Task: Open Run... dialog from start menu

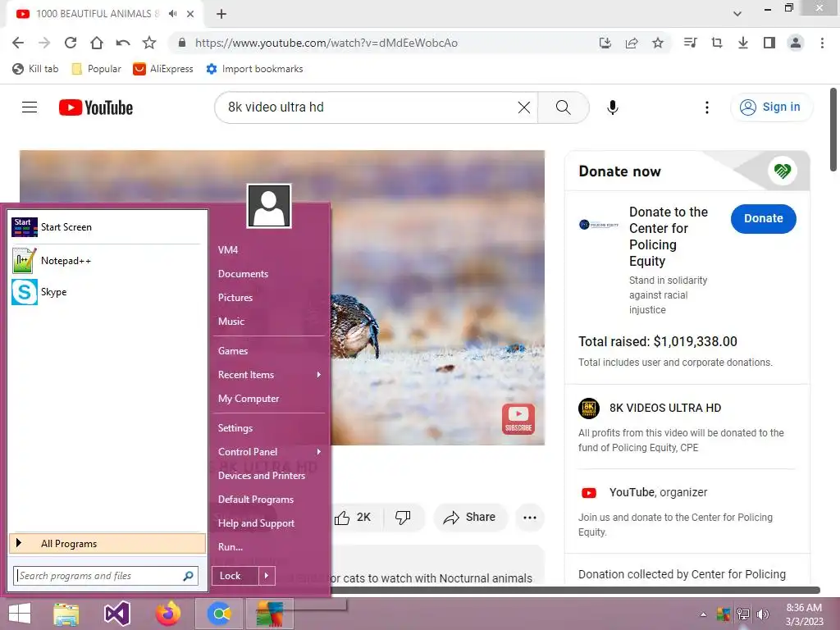Action: (231, 547)
